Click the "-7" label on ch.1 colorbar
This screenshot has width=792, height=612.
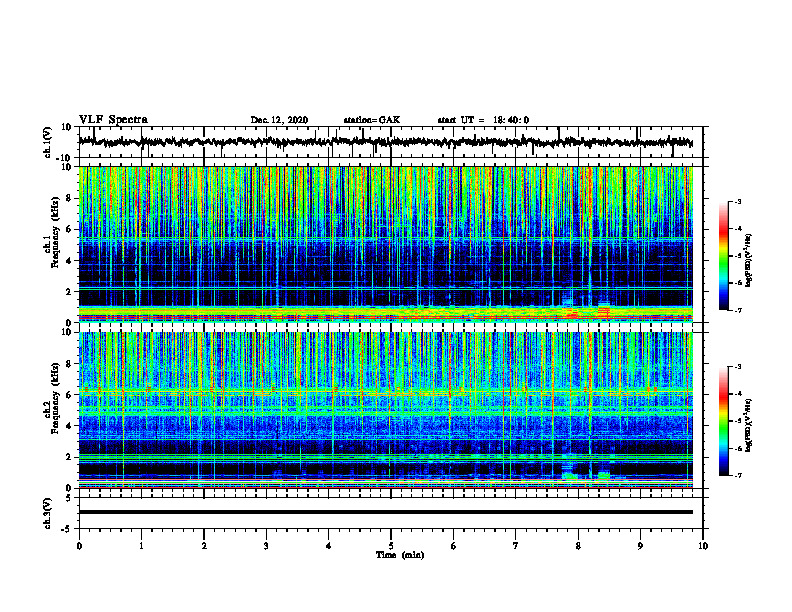click(x=738, y=310)
